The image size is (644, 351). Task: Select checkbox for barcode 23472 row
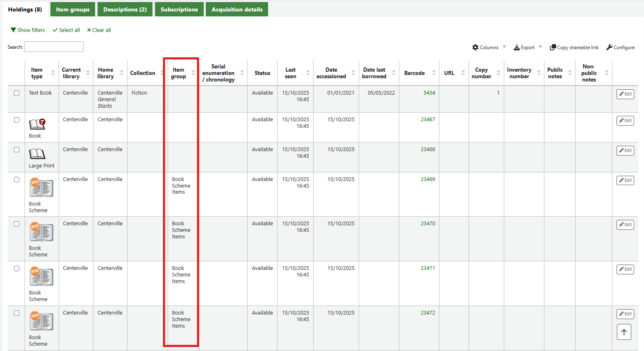click(x=17, y=313)
